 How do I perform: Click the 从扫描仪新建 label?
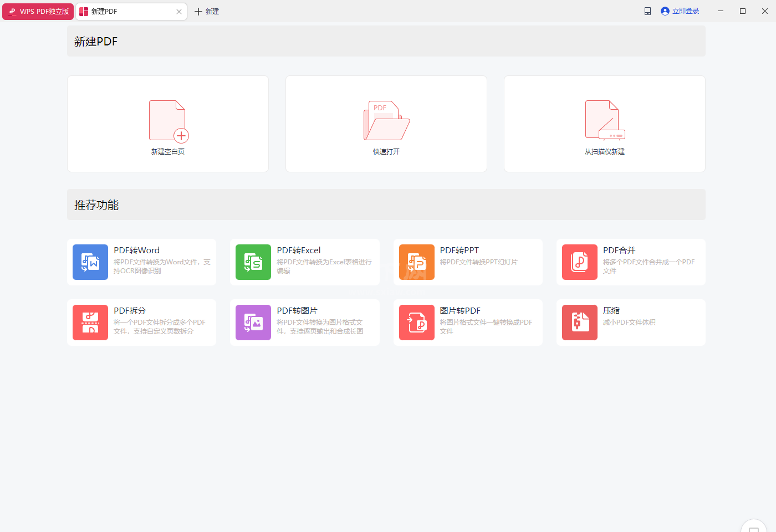click(605, 151)
